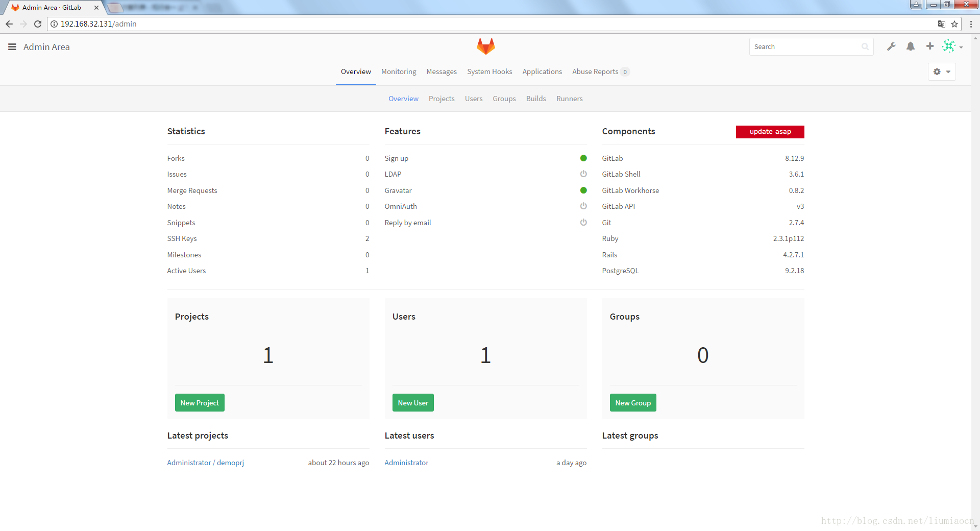Click the GitLab fox logo
Viewport: 980px width, 531px height.
[485, 46]
